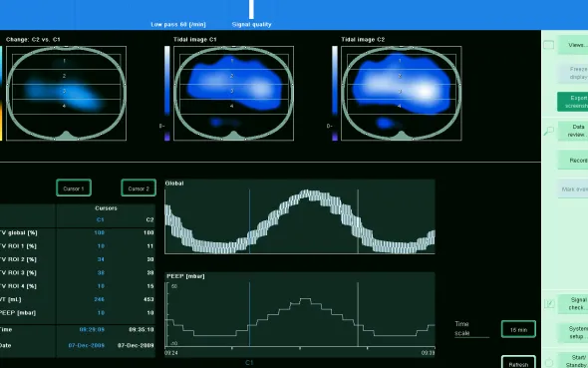Click the white C2 cursor line in PEEP graph
This screenshot has height=368, width=588.
(x=358, y=314)
